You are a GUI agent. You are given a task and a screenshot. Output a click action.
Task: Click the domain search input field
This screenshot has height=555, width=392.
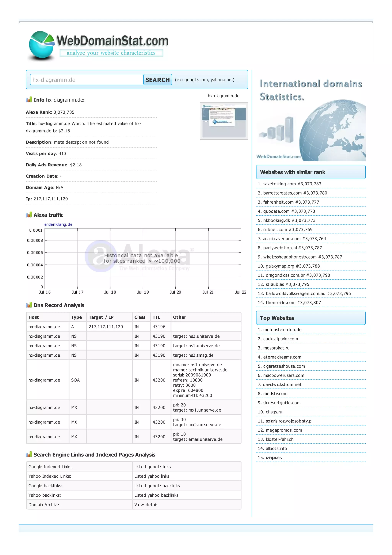[x=87, y=79]
